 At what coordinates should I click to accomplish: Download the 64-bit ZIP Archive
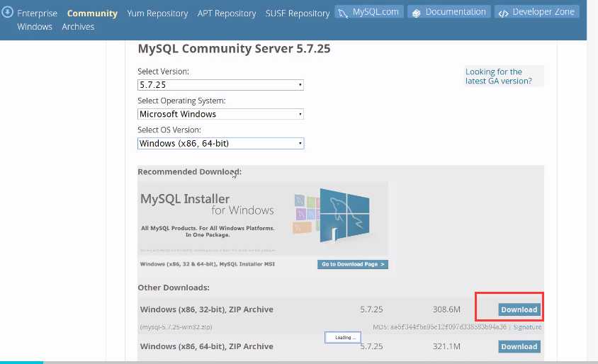[519, 346]
